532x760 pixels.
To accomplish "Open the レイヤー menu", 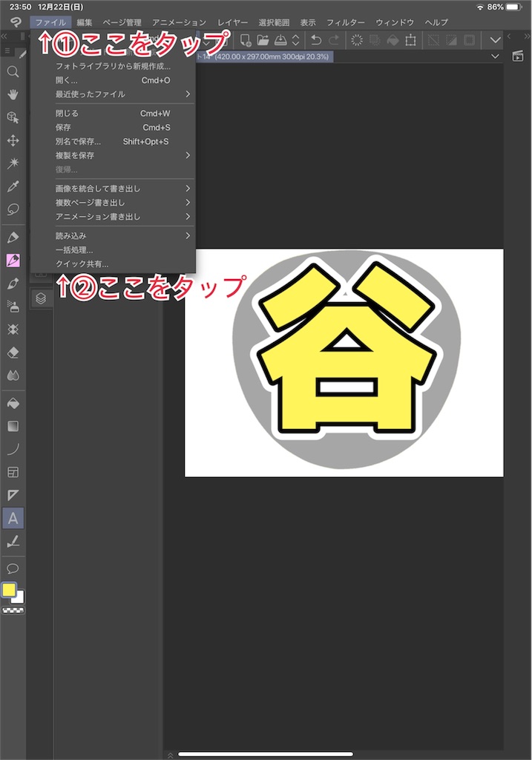I will pos(232,22).
